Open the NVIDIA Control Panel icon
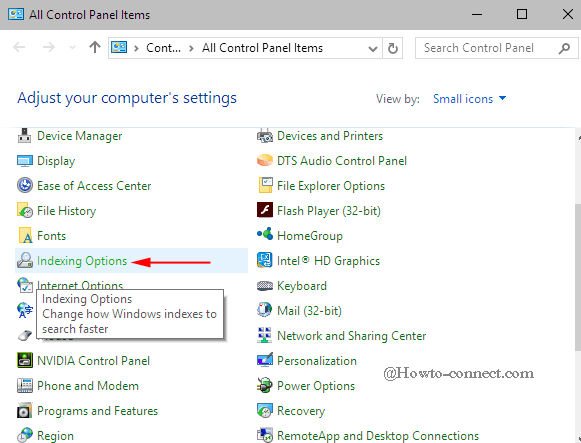This screenshot has height=443, width=581. (24, 360)
